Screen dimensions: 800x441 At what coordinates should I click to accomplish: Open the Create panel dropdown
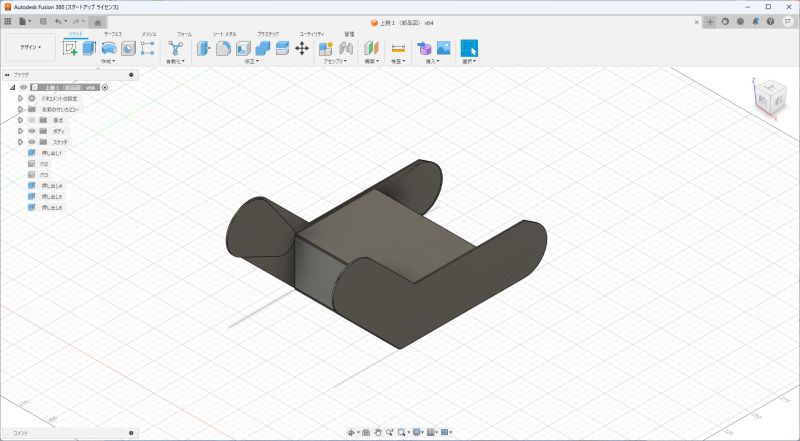[x=108, y=61]
